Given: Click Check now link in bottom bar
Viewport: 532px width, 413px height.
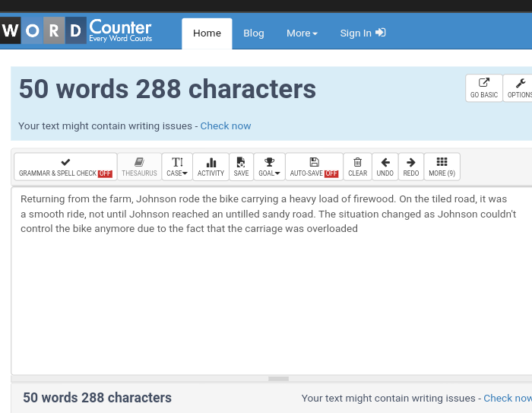Looking at the screenshot, I should pyautogui.click(x=507, y=398).
